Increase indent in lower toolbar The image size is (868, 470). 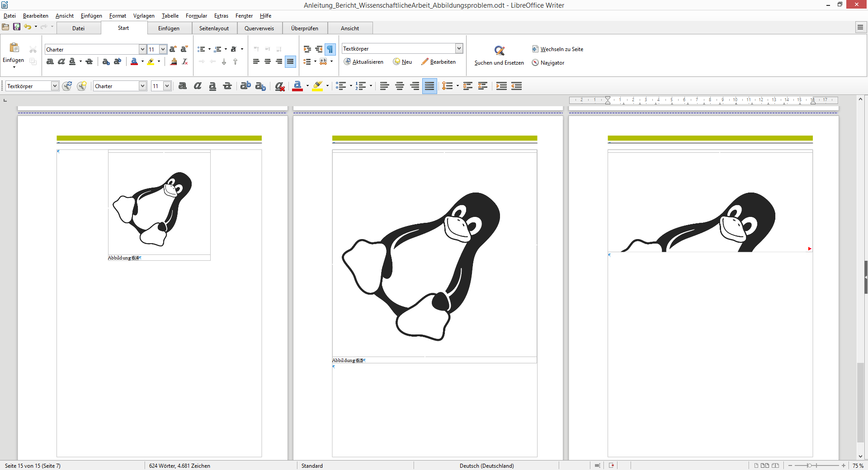(501, 86)
